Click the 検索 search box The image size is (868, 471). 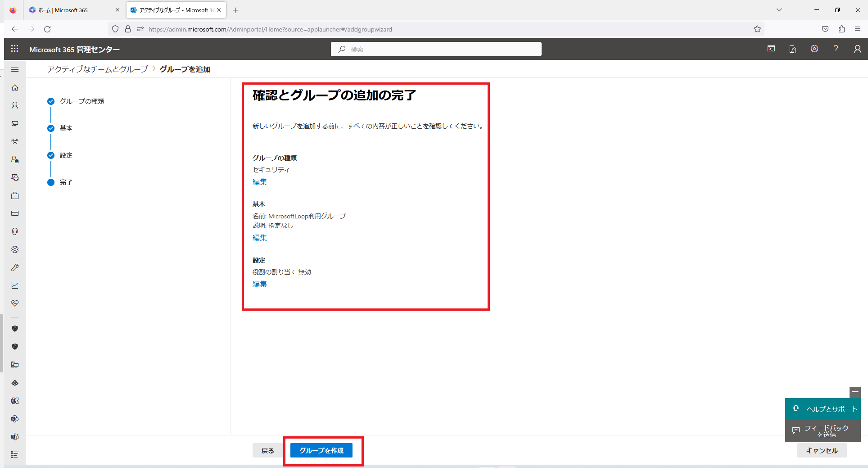[x=436, y=49]
